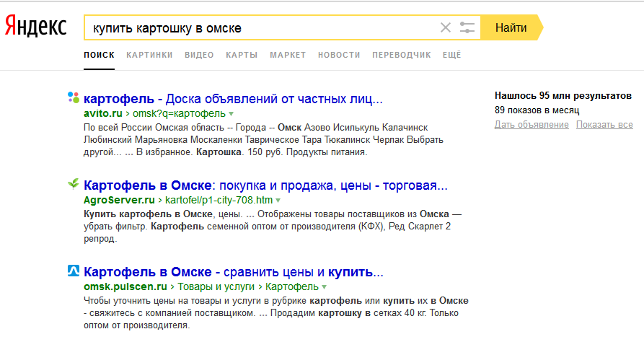The image size is (644, 342).
Task: Expand the Ещё menu
Action: click(451, 55)
